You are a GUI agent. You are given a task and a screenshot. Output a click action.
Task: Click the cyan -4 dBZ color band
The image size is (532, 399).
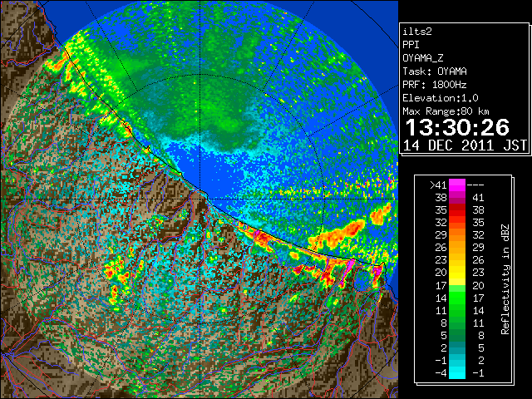[457, 372]
